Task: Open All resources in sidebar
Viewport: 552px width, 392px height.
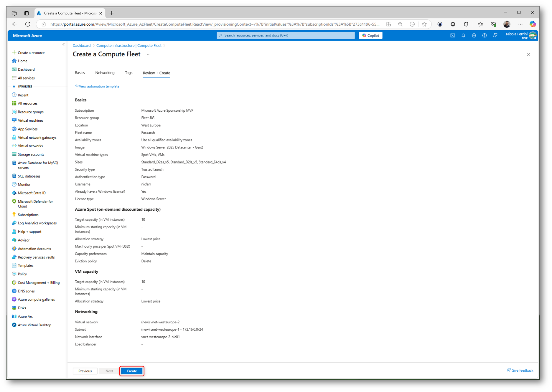Action: [x=27, y=103]
